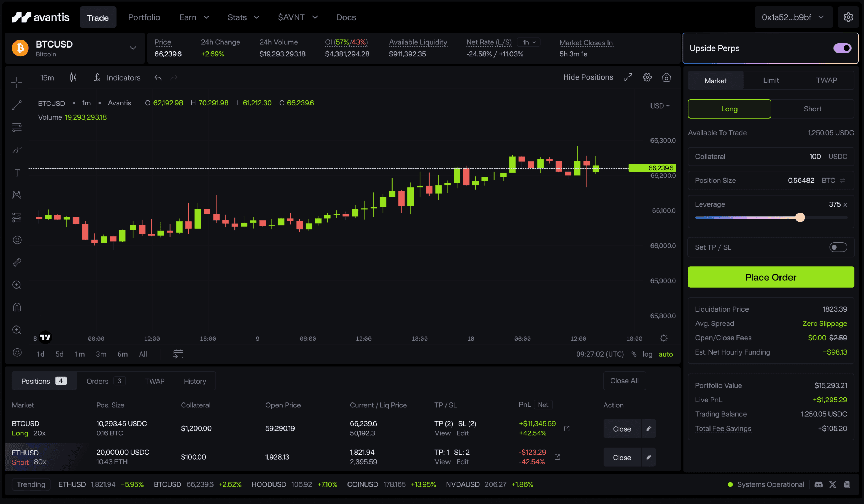This screenshot has width=864, height=504.
Task: Select the text annotation tool
Action: (17, 173)
